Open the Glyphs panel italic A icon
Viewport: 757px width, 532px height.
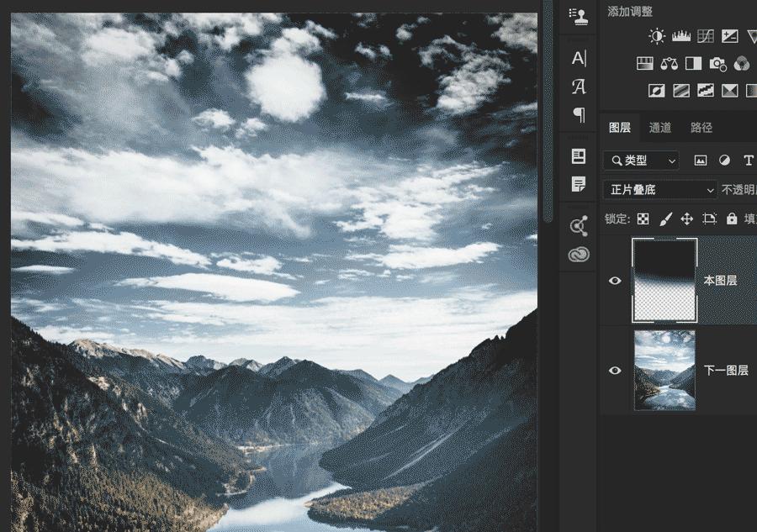coord(579,87)
